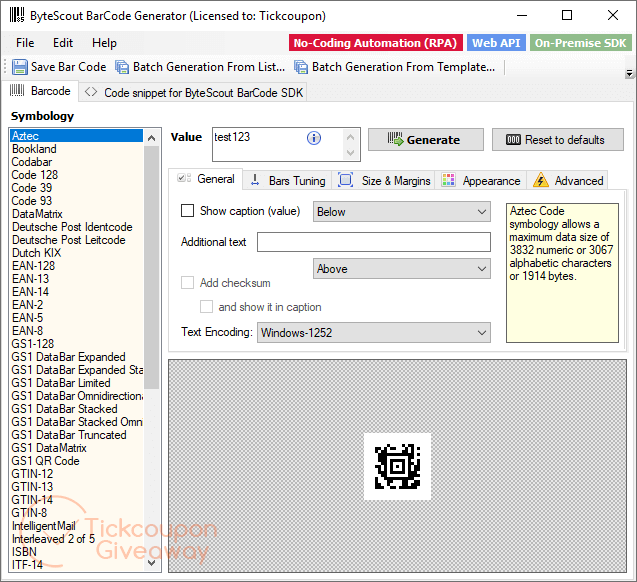Click the Batch Generation From List icon

tap(122, 67)
